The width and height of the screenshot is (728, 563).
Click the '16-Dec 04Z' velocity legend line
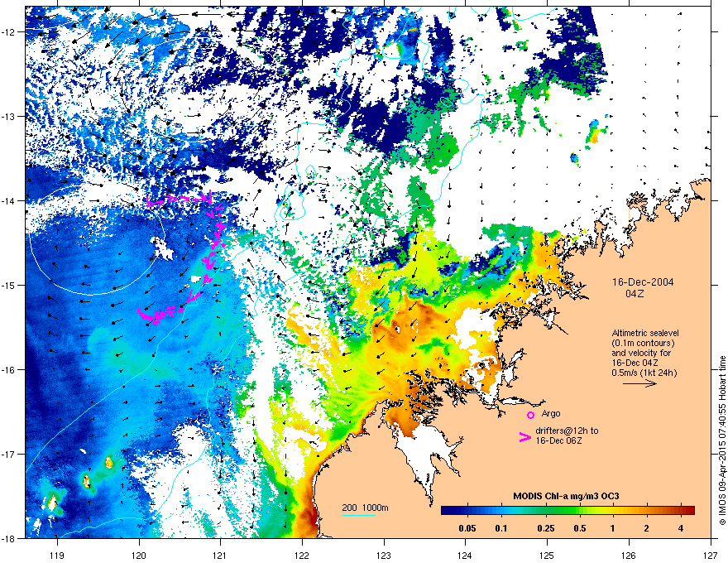coord(635,363)
